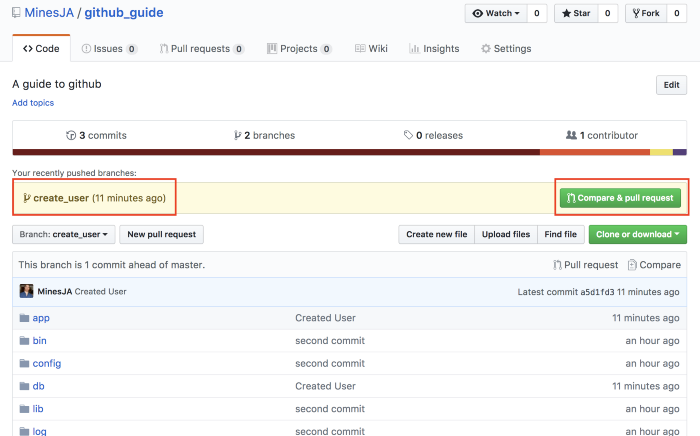The image size is (700, 436).
Task: Open the log folder
Action: pyautogui.click(x=39, y=431)
